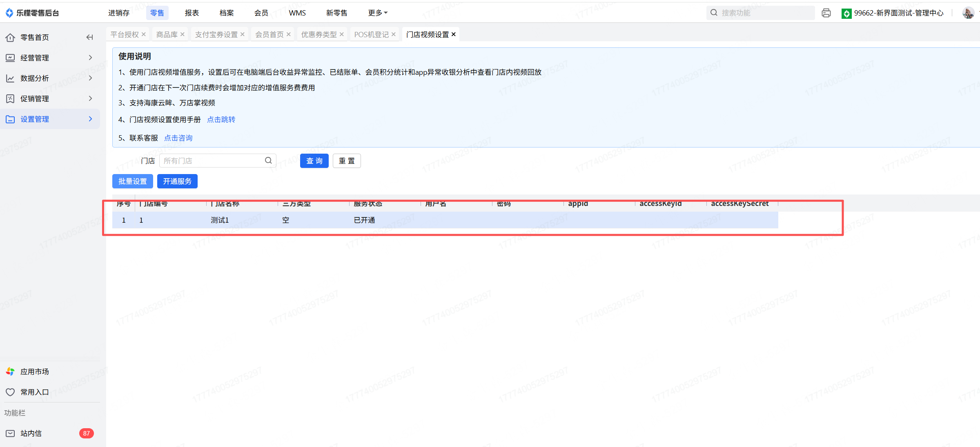Close the POS机登记 tab
The image size is (980, 447).
pyautogui.click(x=394, y=34)
